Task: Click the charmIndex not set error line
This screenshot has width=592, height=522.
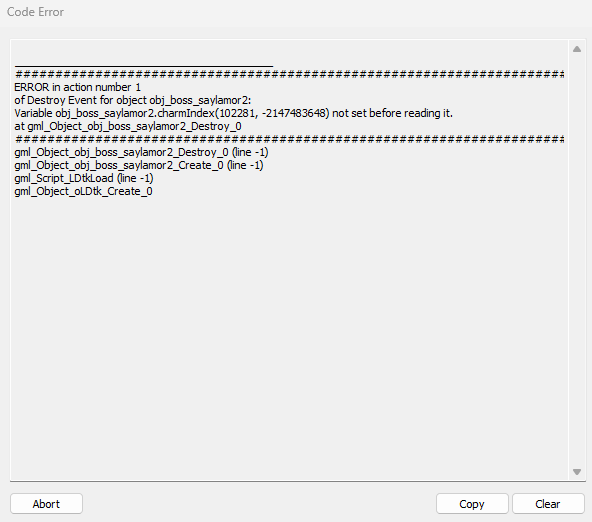Action: click(233, 113)
